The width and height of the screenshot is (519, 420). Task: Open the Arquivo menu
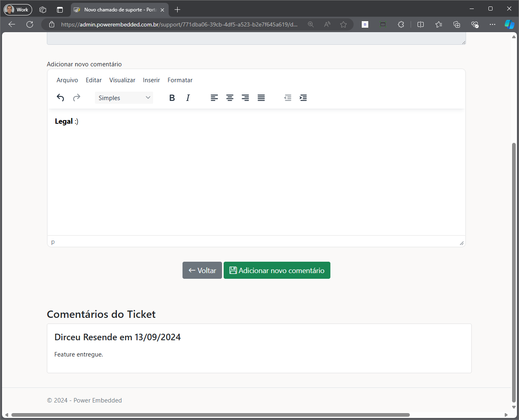click(x=67, y=80)
